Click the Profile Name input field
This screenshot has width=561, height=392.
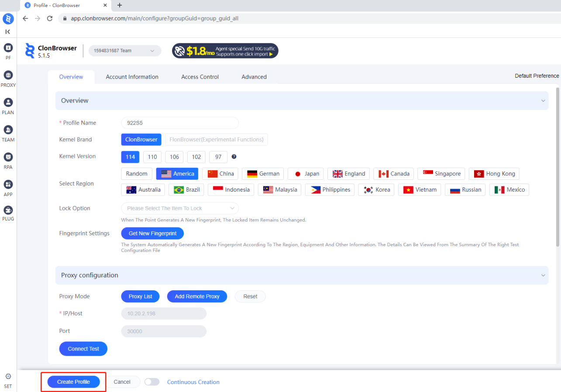[180, 123]
